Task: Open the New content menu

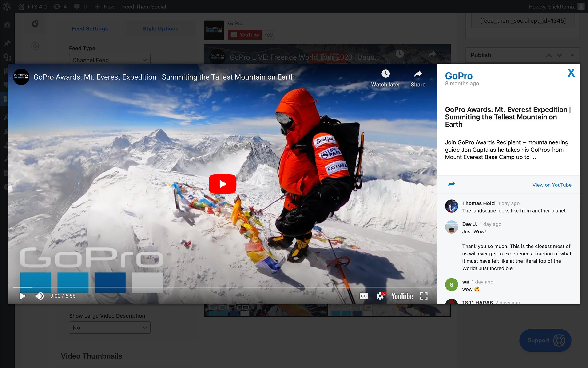Action: click(x=104, y=7)
